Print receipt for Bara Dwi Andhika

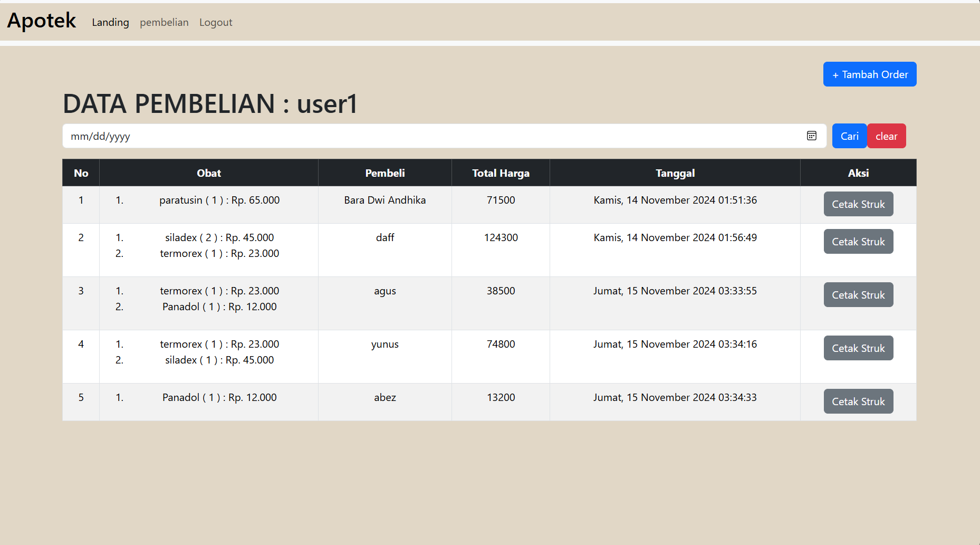[858, 204]
